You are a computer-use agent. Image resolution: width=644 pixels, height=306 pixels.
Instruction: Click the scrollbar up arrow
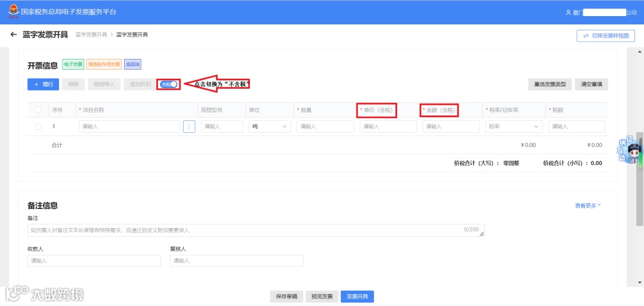(639, 52)
